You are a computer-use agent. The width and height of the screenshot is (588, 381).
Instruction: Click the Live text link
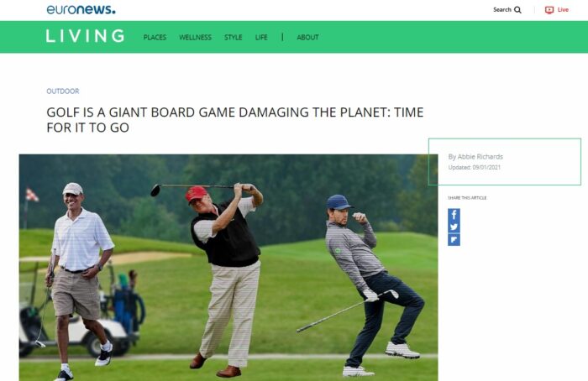(x=563, y=10)
